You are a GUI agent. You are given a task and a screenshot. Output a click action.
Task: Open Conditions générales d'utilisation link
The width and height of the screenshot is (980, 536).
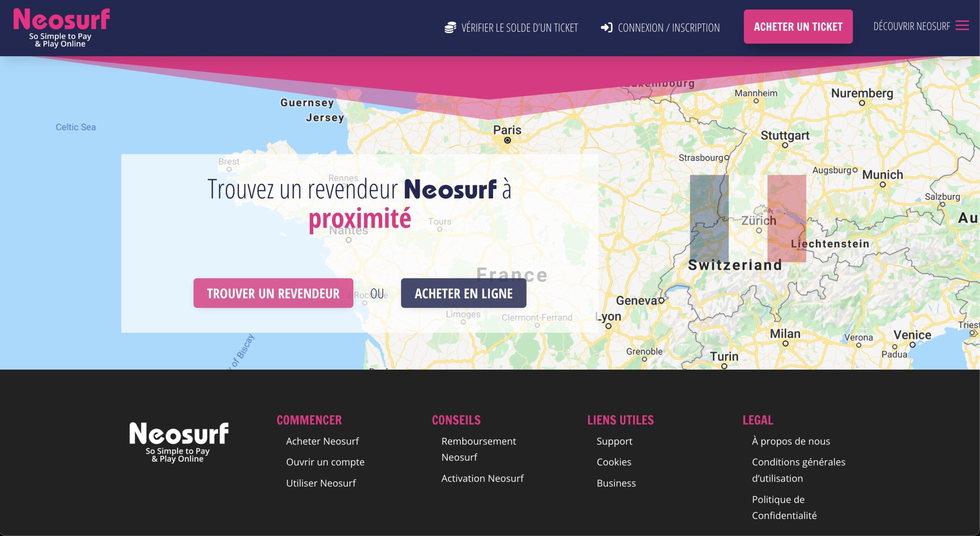(x=799, y=470)
